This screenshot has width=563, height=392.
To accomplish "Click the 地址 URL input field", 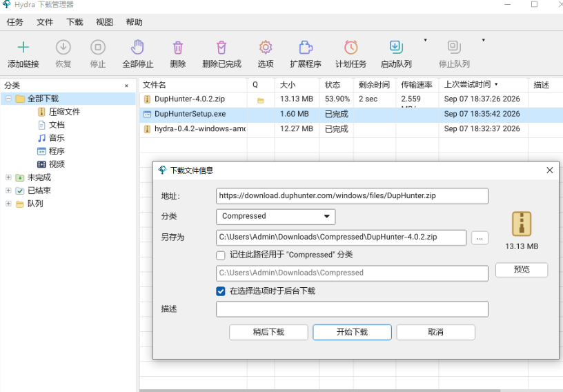I will [352, 196].
